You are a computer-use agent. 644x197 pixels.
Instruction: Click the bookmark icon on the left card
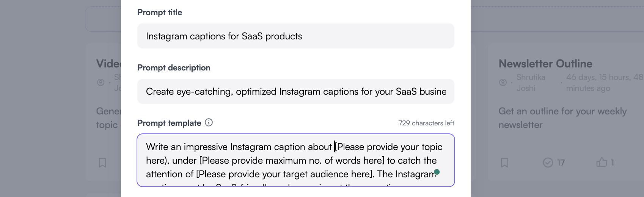(102, 163)
